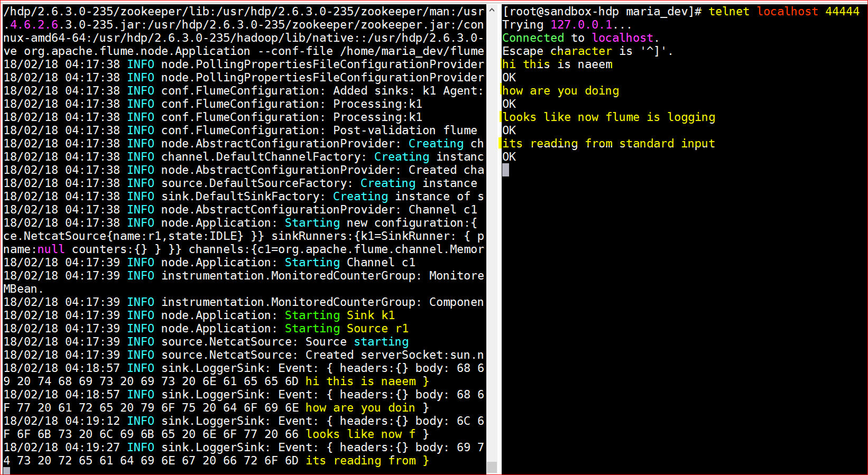Click the 'Escape character is' line
Viewport: 868px width, 475px height.
tap(587, 51)
